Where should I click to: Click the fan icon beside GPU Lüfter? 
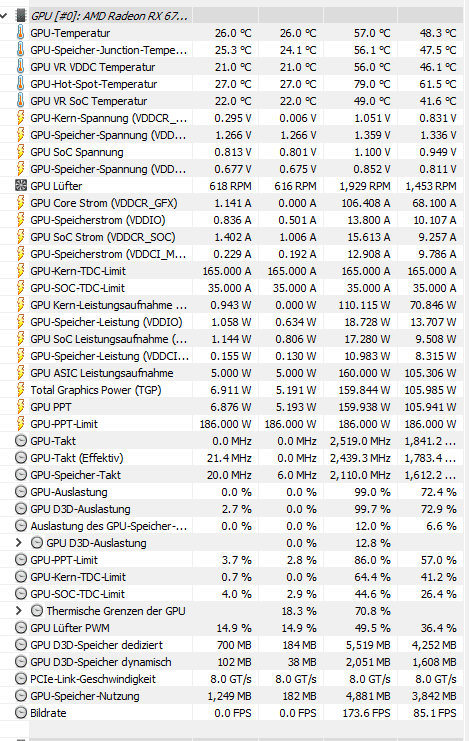pos(21,186)
